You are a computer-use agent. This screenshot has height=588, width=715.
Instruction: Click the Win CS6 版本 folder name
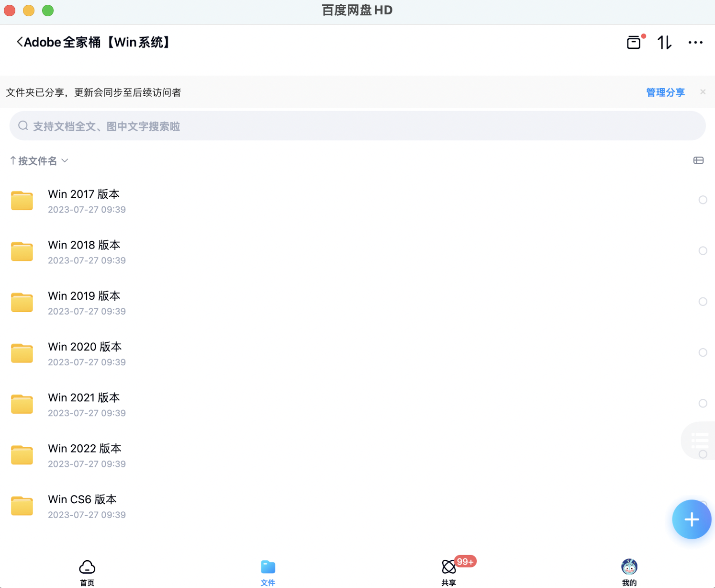pyautogui.click(x=82, y=499)
